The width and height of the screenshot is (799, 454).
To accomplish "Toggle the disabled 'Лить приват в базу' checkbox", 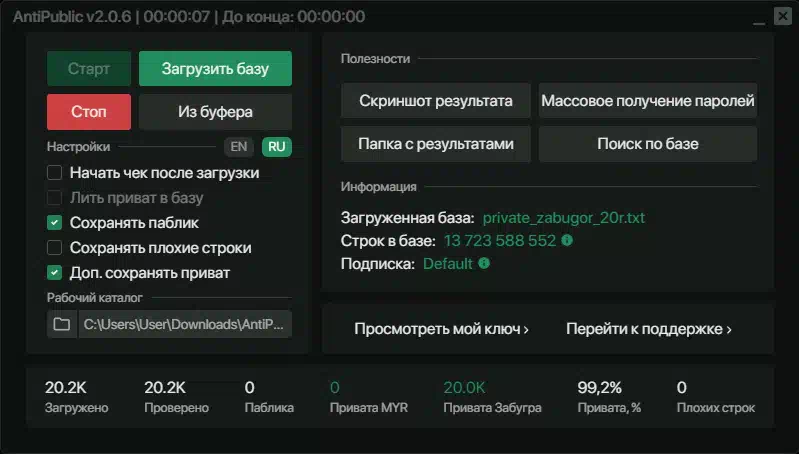I will (55, 198).
